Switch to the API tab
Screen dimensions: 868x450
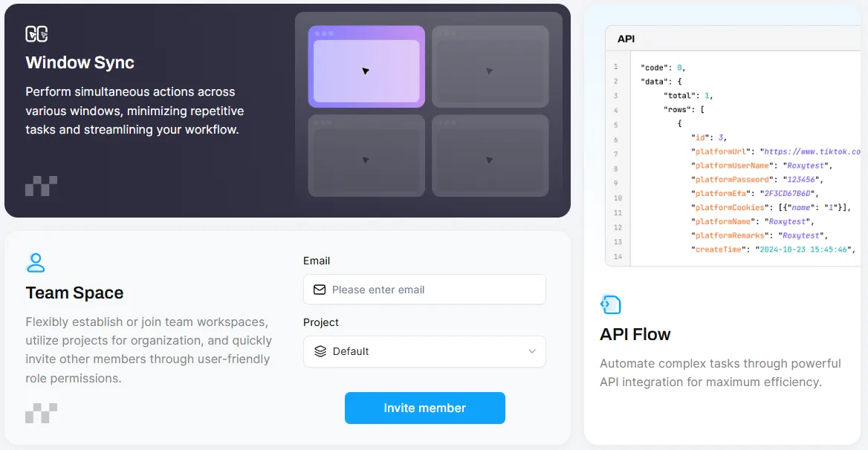click(x=626, y=39)
